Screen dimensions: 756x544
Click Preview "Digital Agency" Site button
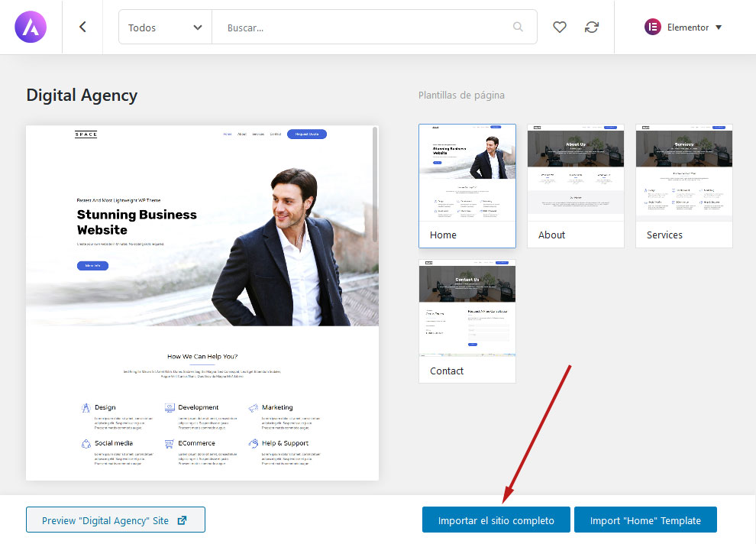[x=115, y=520]
